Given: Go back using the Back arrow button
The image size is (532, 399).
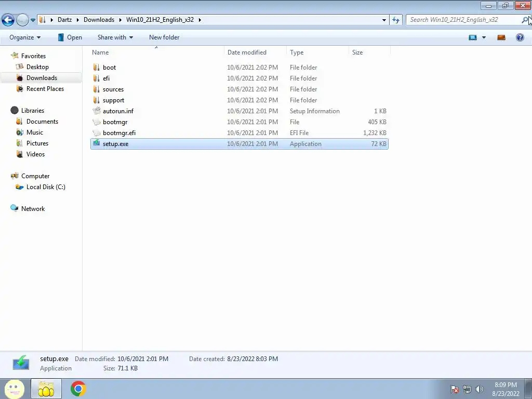Looking at the screenshot, I should click(x=8, y=20).
